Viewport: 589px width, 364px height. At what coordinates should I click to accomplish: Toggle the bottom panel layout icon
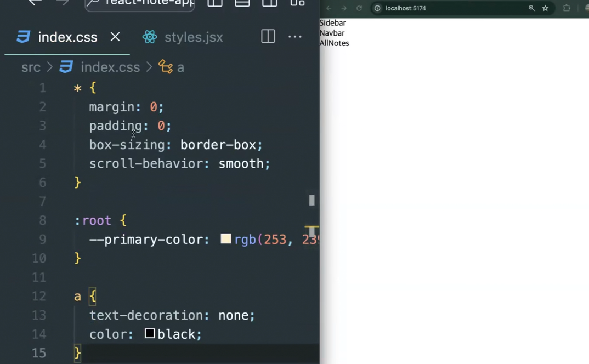242,3
